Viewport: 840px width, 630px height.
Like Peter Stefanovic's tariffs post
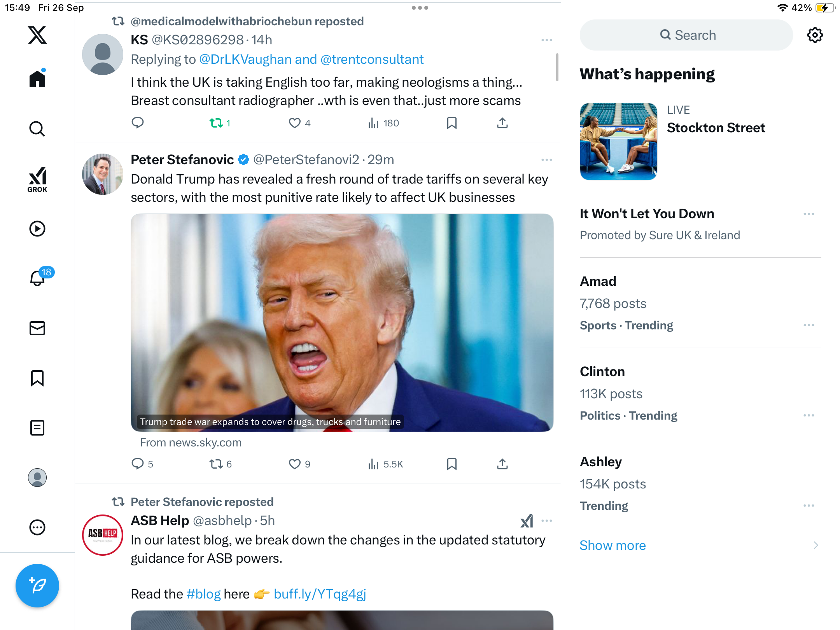point(295,464)
